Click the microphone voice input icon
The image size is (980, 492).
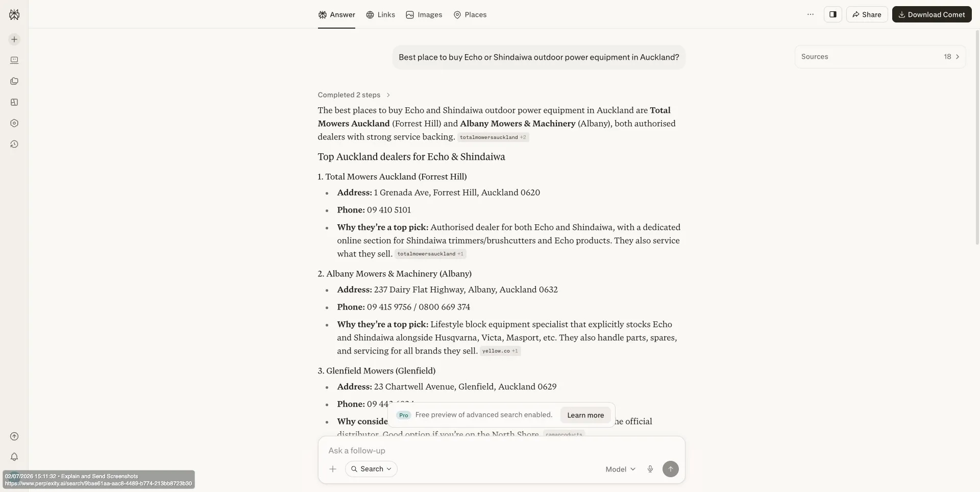650,469
